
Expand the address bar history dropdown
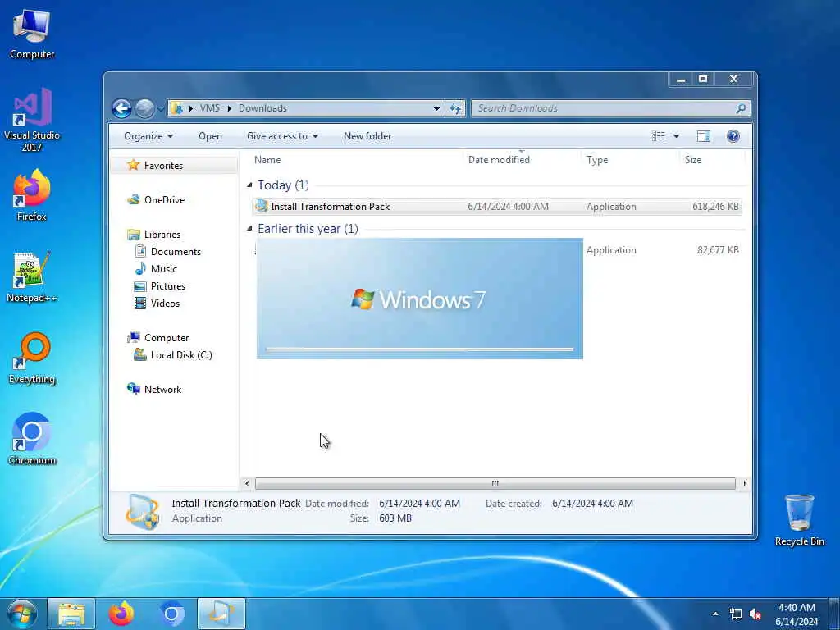[436, 109]
